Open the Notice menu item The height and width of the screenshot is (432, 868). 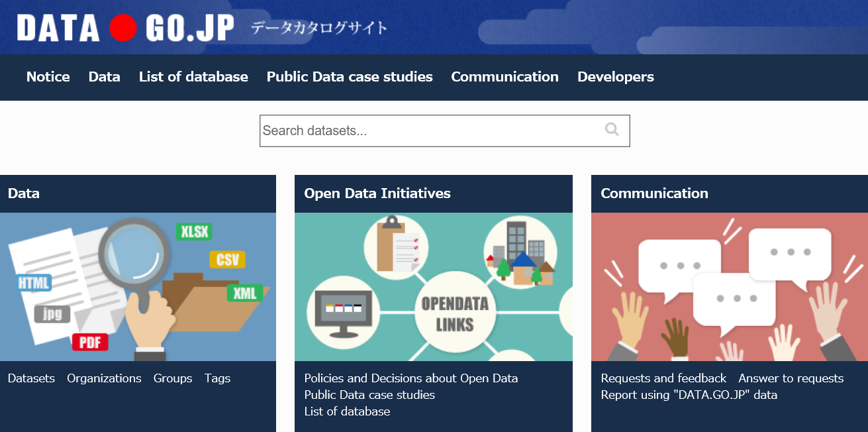(48, 77)
